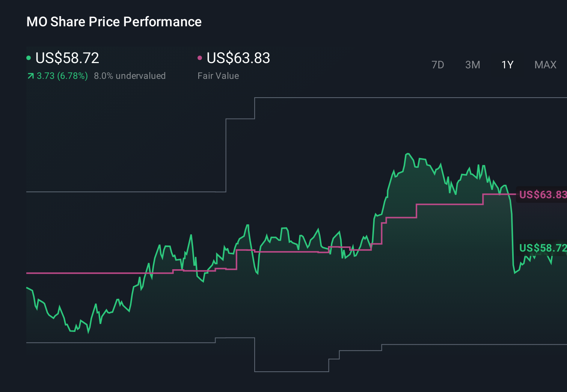Image resolution: width=567 pixels, height=392 pixels.
Task: Open the 1Y range selector
Action: pyautogui.click(x=507, y=65)
